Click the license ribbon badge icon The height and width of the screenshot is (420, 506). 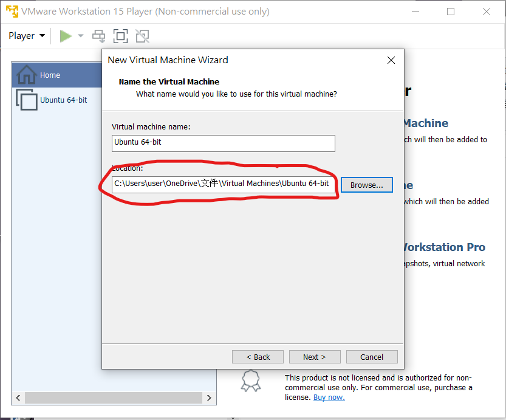pyautogui.click(x=251, y=381)
